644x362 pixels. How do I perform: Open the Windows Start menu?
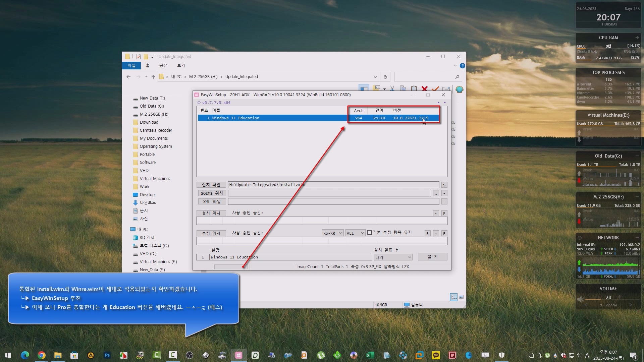click(x=8, y=355)
